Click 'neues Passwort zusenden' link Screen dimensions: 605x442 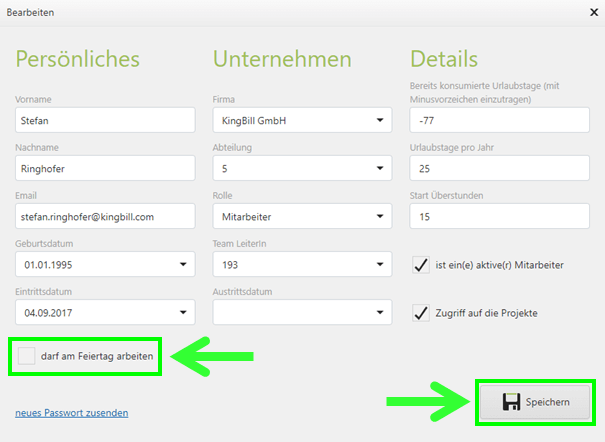coord(72,413)
